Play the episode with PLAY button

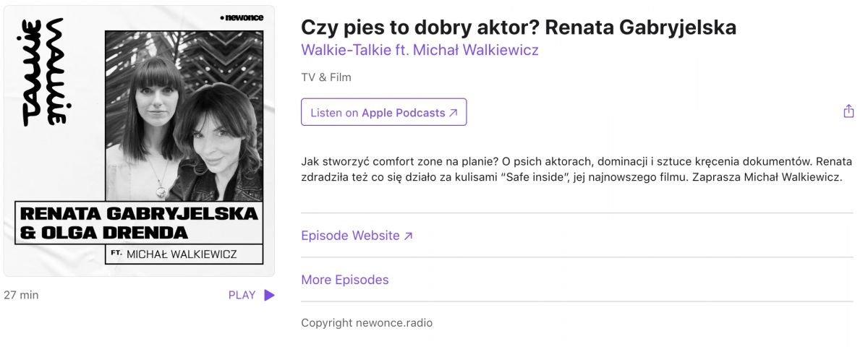(252, 295)
